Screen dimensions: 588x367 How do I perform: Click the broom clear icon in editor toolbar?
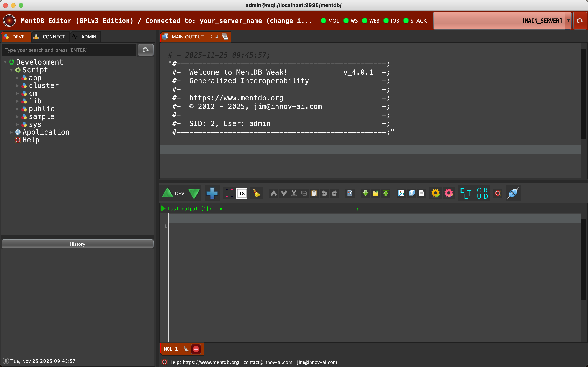point(256,193)
